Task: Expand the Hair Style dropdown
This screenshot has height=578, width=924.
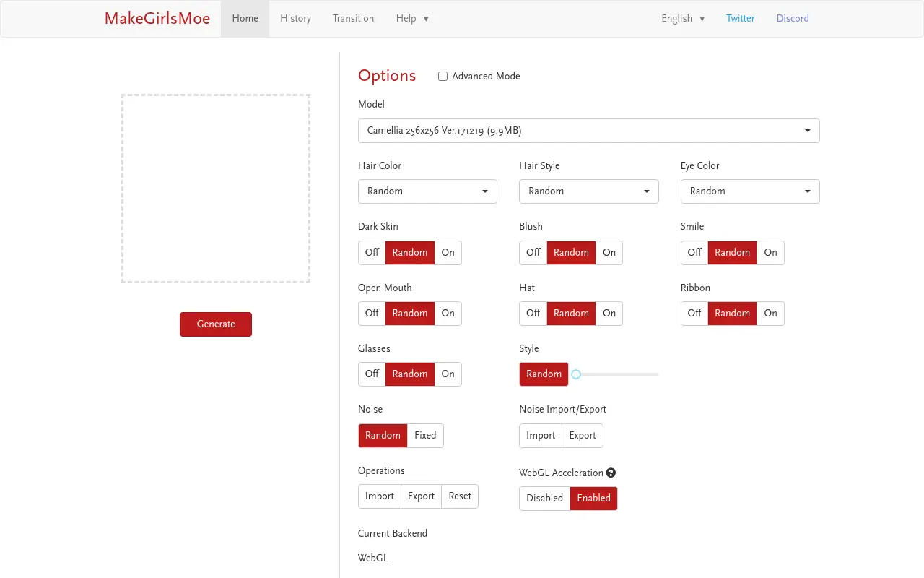Action: 589,191
